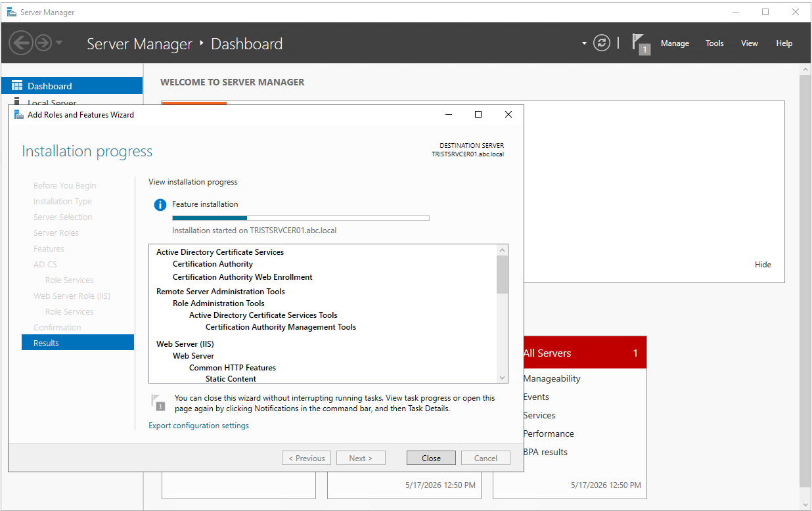
Task: Click the scroll up arrow in features list
Action: 503,250
